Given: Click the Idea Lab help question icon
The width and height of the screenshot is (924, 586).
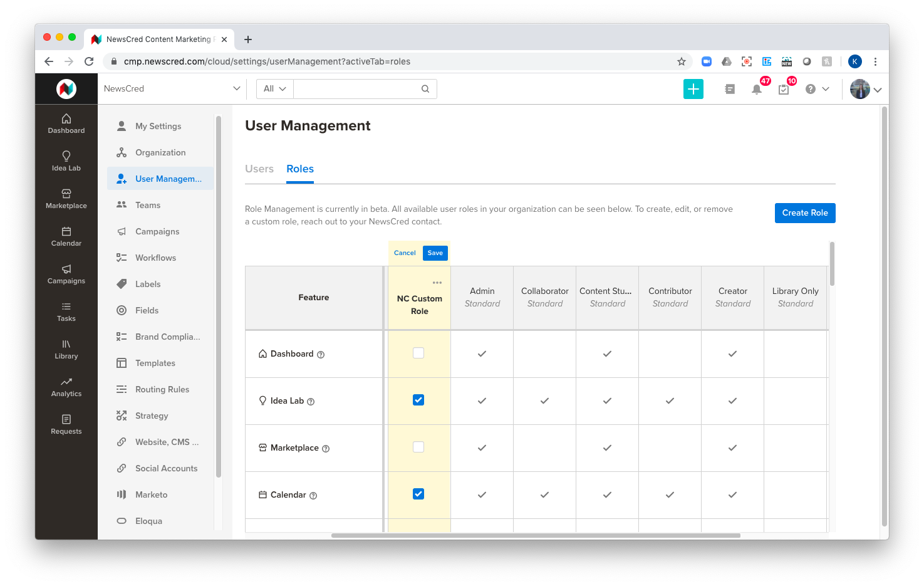Looking at the screenshot, I should point(311,402).
